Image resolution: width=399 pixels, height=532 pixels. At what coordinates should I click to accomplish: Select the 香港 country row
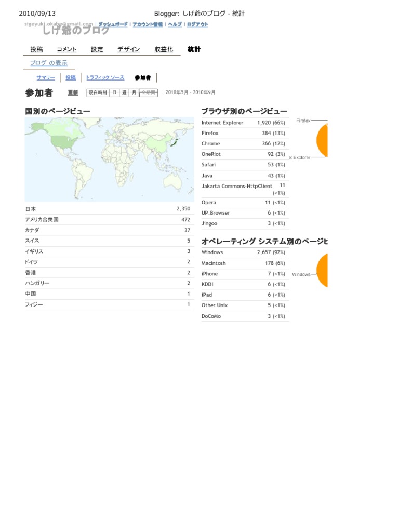[x=109, y=272]
